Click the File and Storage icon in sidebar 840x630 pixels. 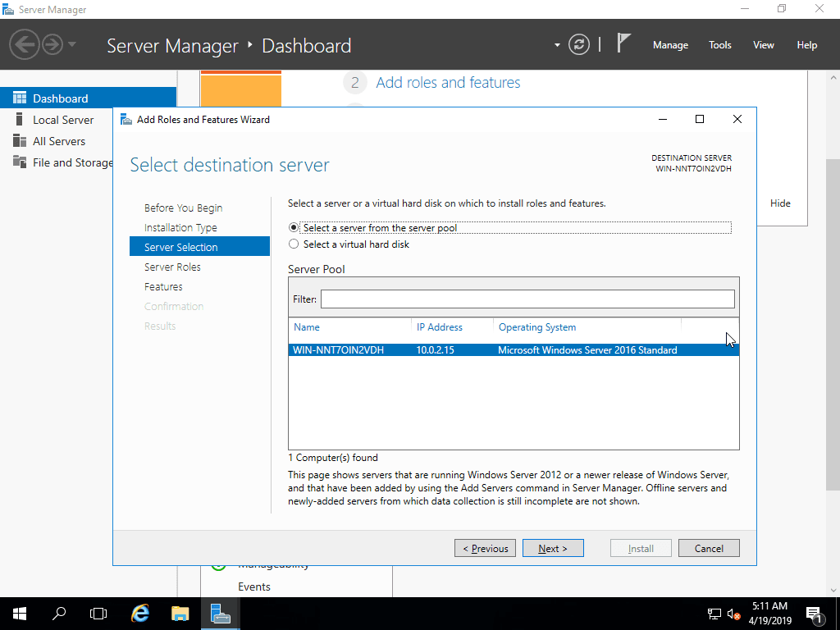tap(20, 162)
